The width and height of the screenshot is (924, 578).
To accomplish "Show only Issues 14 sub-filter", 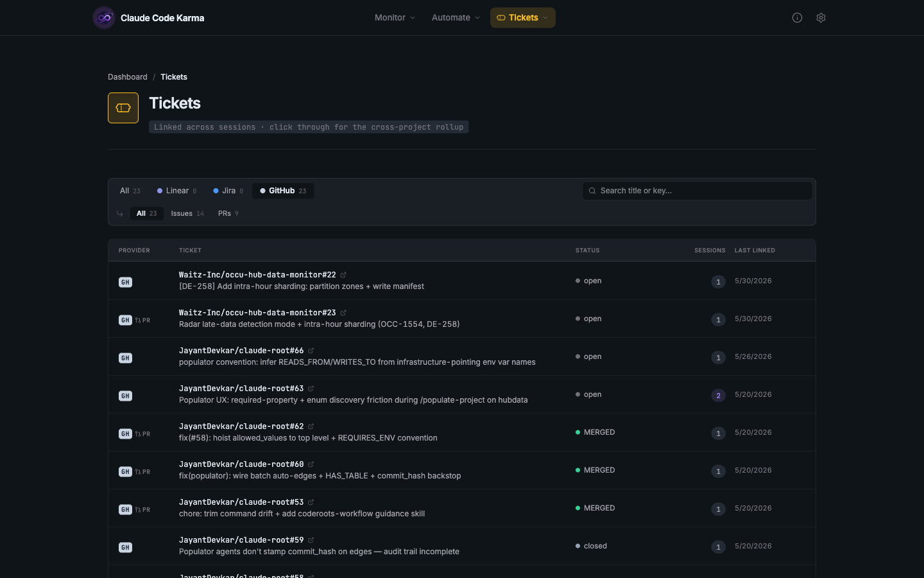I will pyautogui.click(x=187, y=213).
